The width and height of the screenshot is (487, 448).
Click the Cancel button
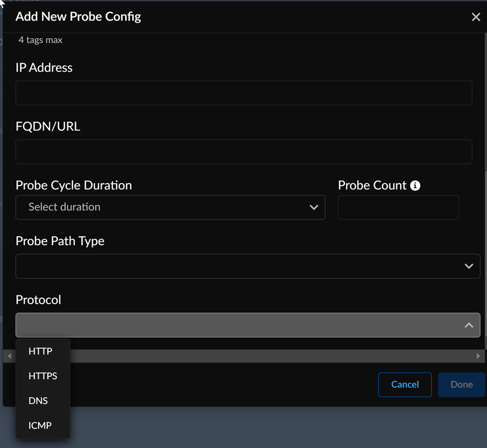coord(405,385)
